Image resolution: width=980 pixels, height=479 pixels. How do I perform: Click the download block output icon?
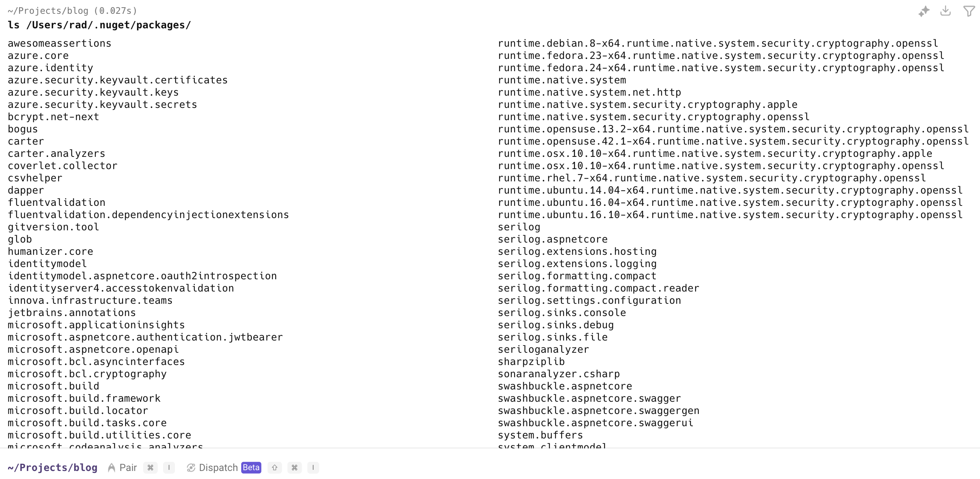tap(946, 11)
